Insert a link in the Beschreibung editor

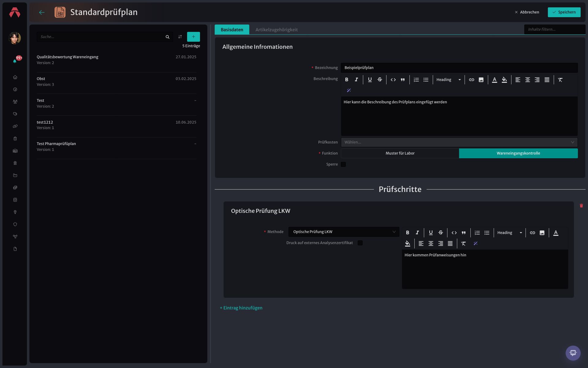pyautogui.click(x=472, y=80)
